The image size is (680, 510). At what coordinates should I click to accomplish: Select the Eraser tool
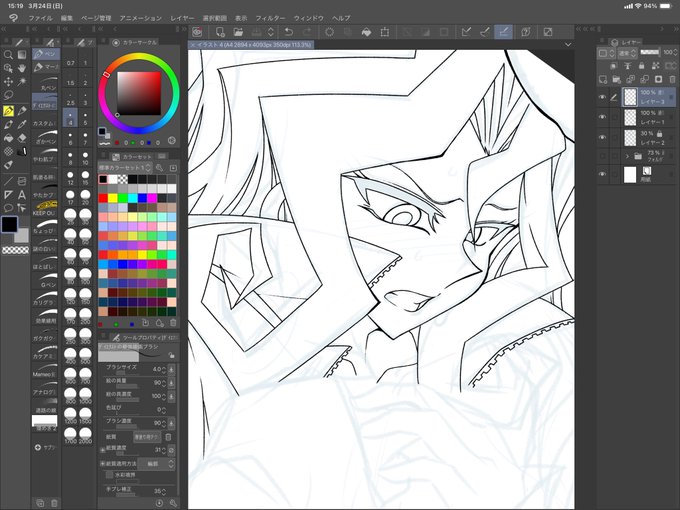pos(22,138)
